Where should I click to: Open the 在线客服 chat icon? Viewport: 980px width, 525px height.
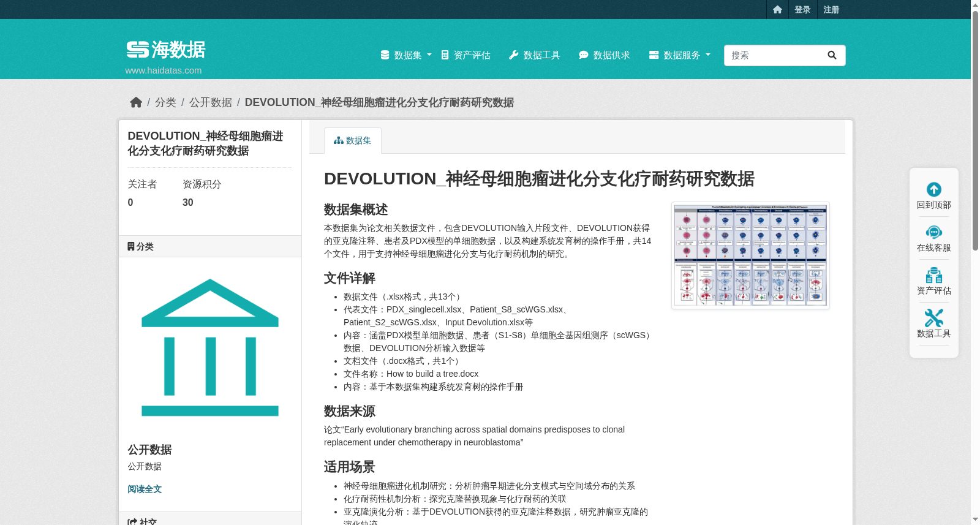(934, 232)
